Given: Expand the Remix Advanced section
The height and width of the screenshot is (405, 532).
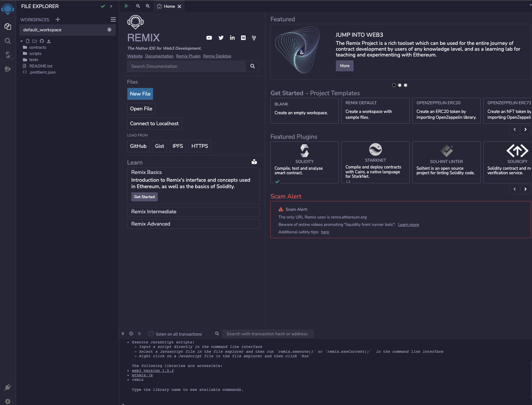Looking at the screenshot, I should (x=193, y=224).
